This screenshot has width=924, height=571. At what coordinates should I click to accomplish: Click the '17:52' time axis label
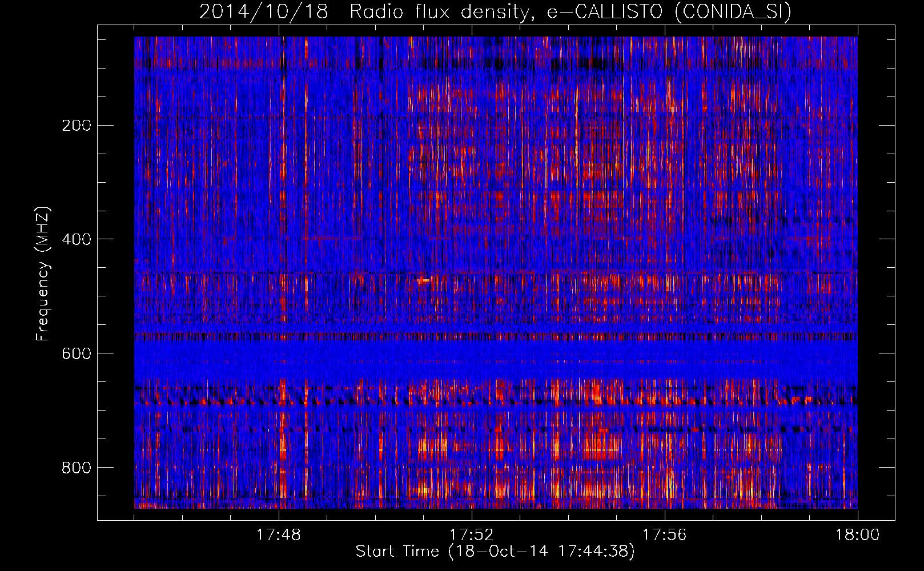(472, 535)
